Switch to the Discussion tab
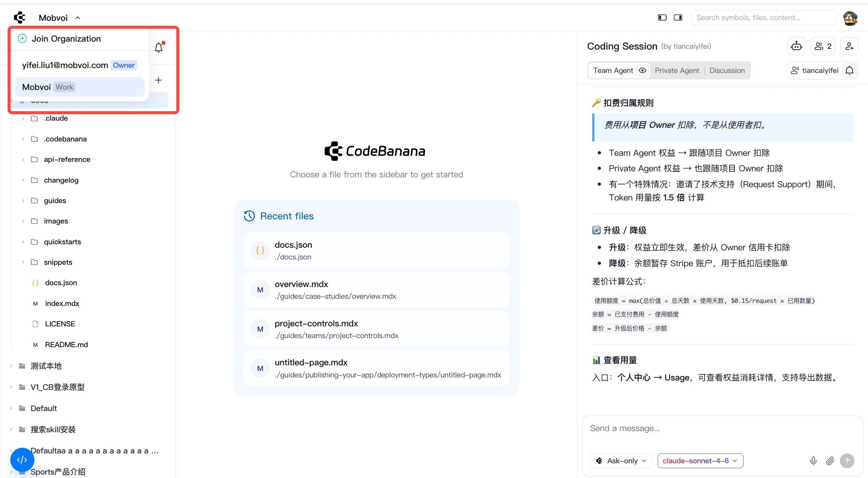 click(x=727, y=70)
